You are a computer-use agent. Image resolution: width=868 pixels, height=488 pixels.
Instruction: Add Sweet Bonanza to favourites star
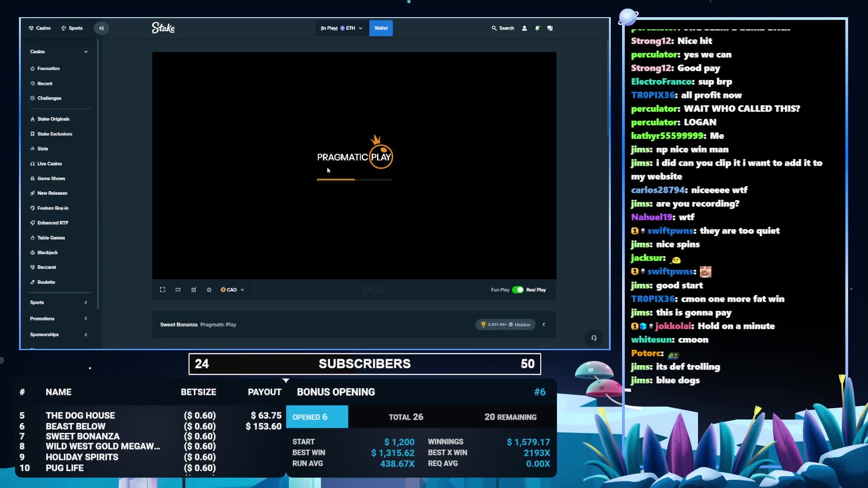pos(209,290)
